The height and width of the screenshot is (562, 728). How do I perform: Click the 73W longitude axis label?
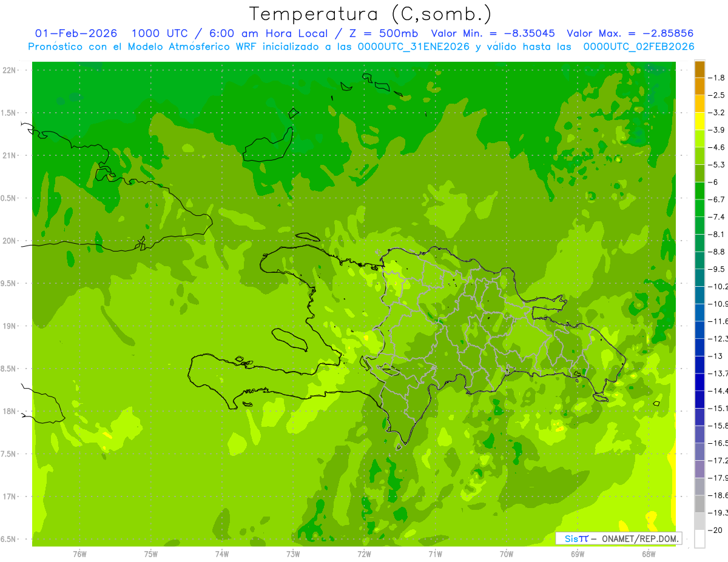293,554
